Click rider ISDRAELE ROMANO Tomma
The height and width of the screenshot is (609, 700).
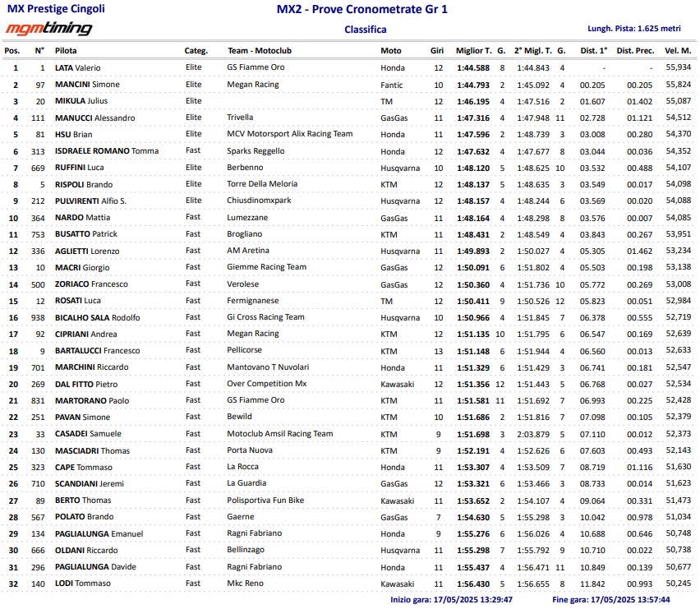(106, 151)
